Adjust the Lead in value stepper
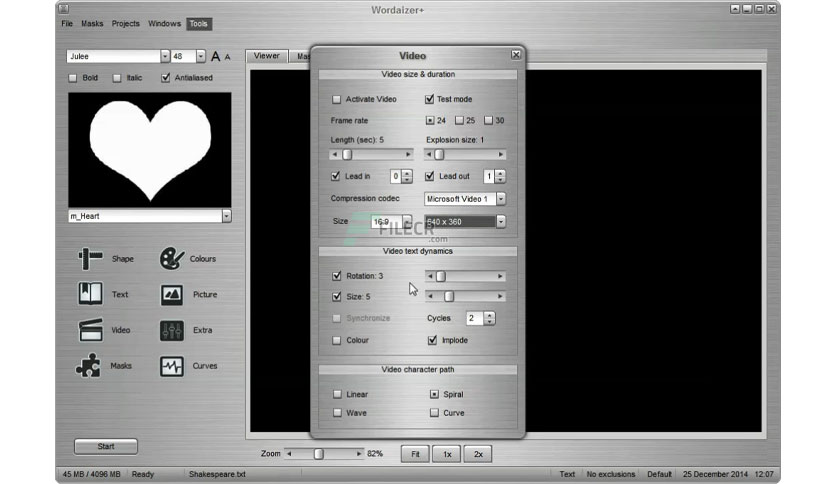This screenshot has width=836, height=484. click(407, 176)
